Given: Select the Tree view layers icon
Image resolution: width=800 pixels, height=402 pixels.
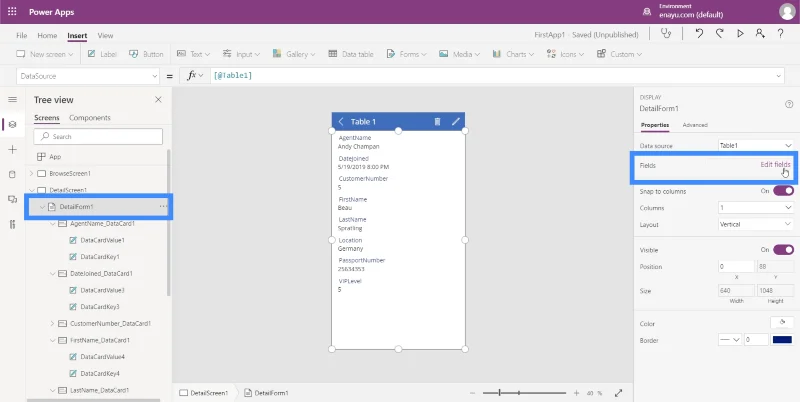Looking at the screenshot, I should pyautogui.click(x=13, y=124).
